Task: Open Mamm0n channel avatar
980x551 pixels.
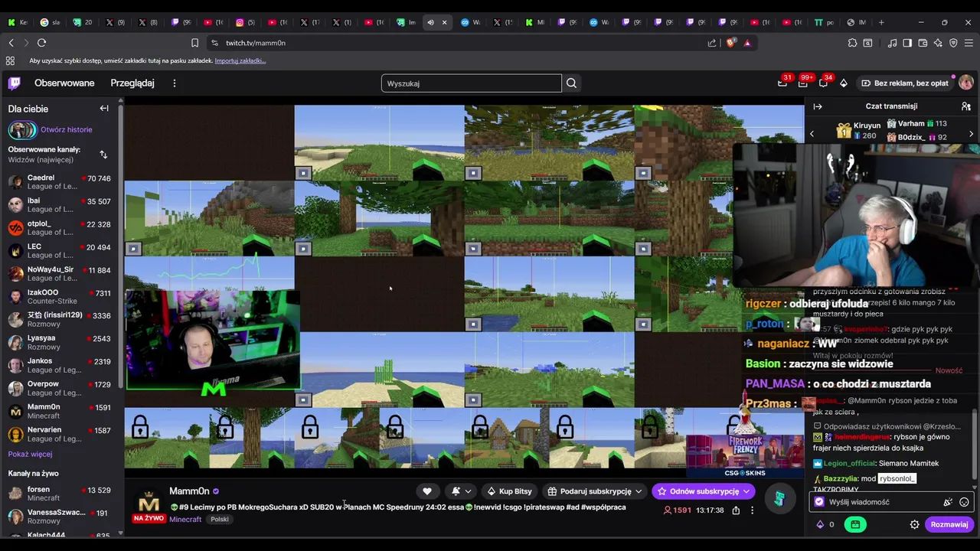Action: coord(149,504)
